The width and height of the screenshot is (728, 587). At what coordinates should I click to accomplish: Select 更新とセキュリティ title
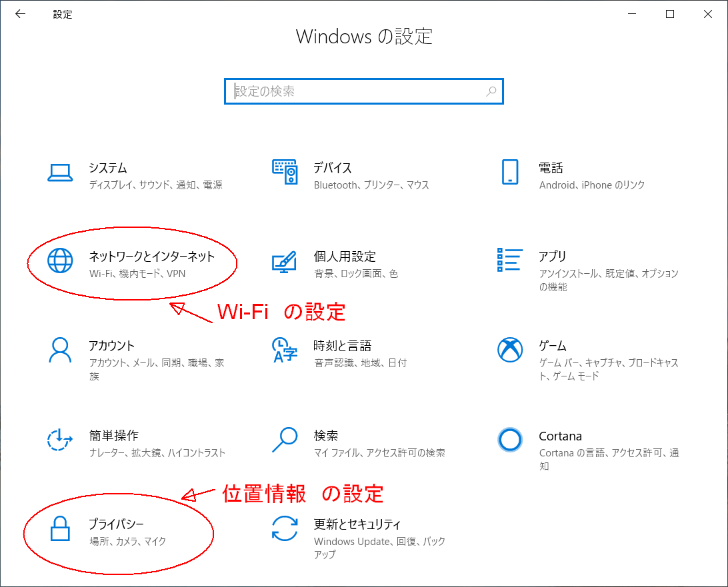357,524
